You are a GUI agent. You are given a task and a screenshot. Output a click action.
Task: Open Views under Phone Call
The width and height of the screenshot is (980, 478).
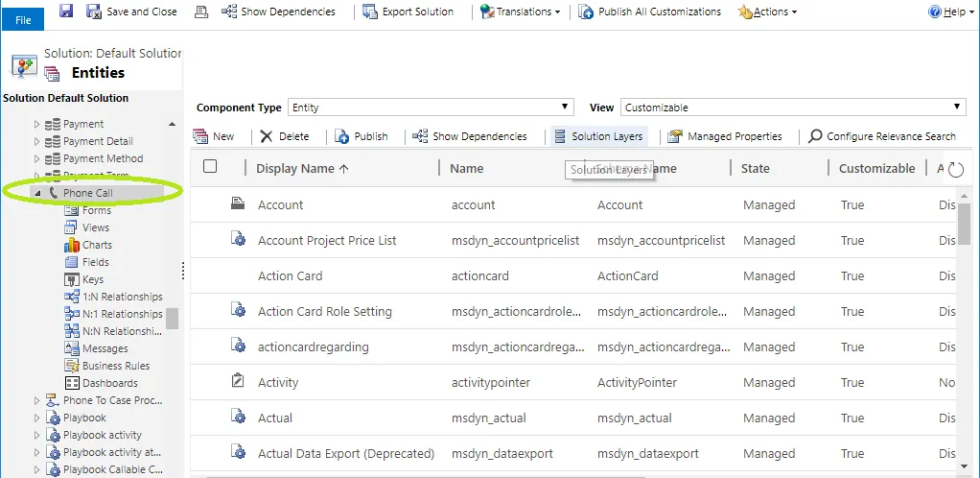click(96, 227)
